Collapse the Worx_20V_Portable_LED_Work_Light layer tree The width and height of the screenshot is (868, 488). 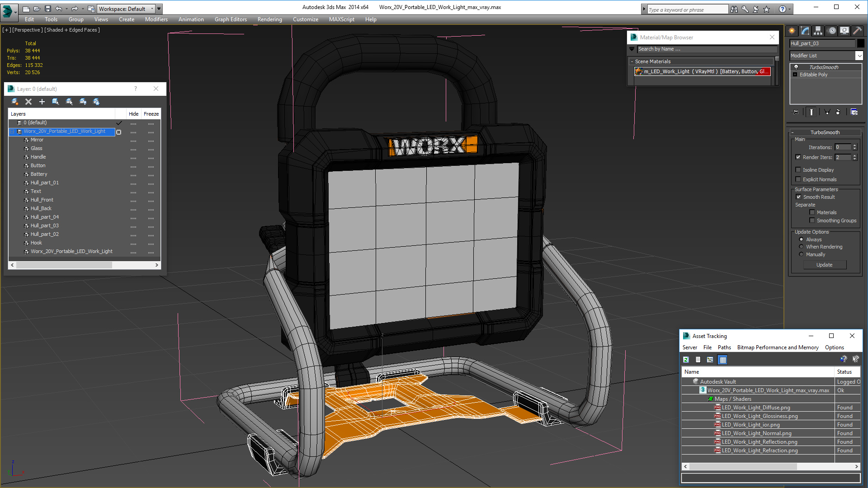pyautogui.click(x=12, y=131)
